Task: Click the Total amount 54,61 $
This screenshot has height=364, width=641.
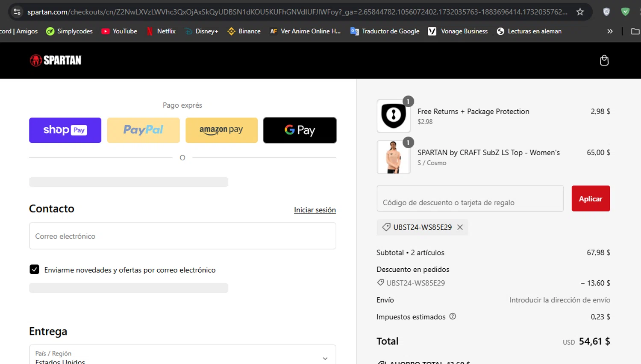Action: pos(594,341)
